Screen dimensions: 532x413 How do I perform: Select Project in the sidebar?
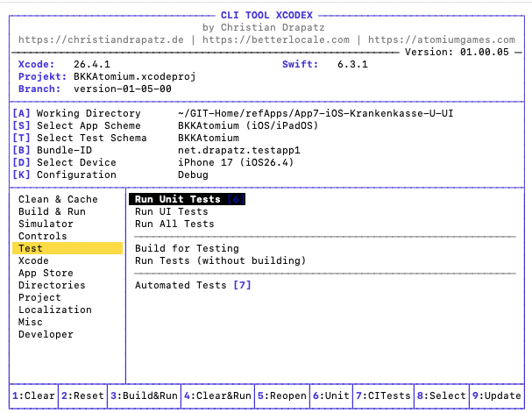point(39,297)
